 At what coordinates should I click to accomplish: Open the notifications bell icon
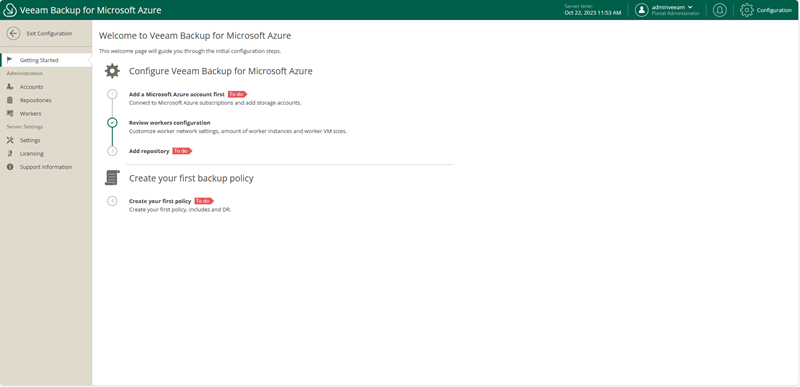[719, 10]
